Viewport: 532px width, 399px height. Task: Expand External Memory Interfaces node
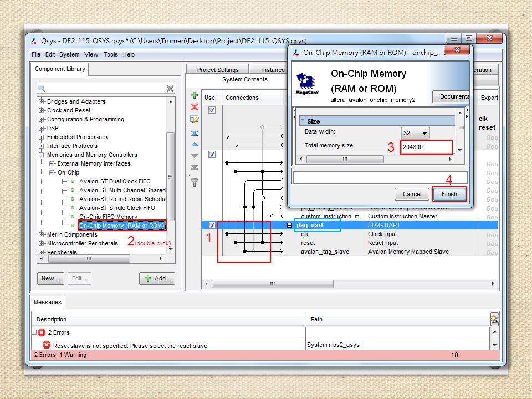(x=52, y=163)
